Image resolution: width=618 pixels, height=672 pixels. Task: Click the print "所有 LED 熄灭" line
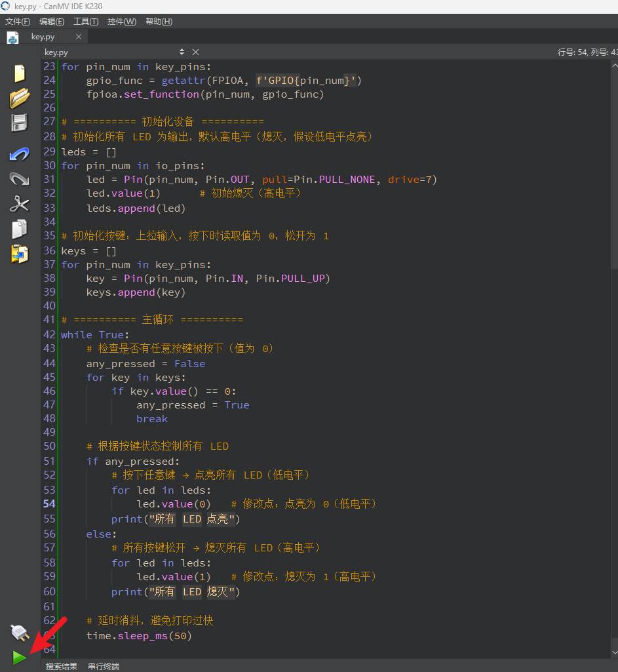[176, 592]
